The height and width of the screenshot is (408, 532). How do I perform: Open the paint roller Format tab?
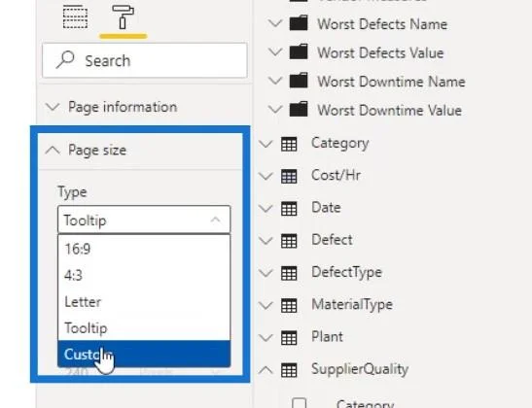(x=123, y=17)
